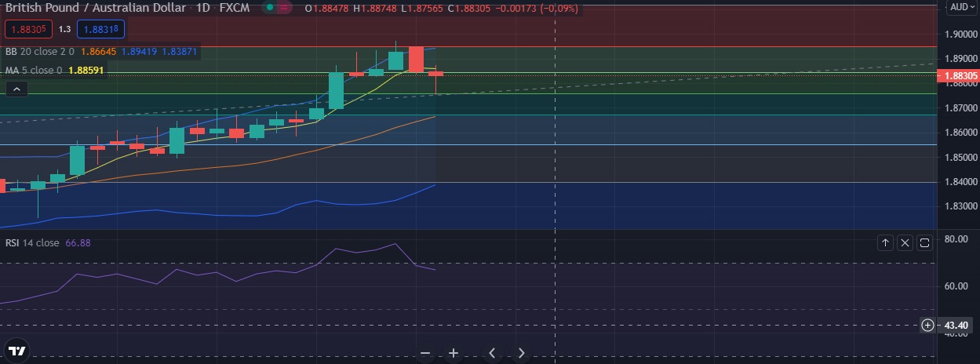
Task: Open the TradingView logo link
Action: click(x=16, y=351)
